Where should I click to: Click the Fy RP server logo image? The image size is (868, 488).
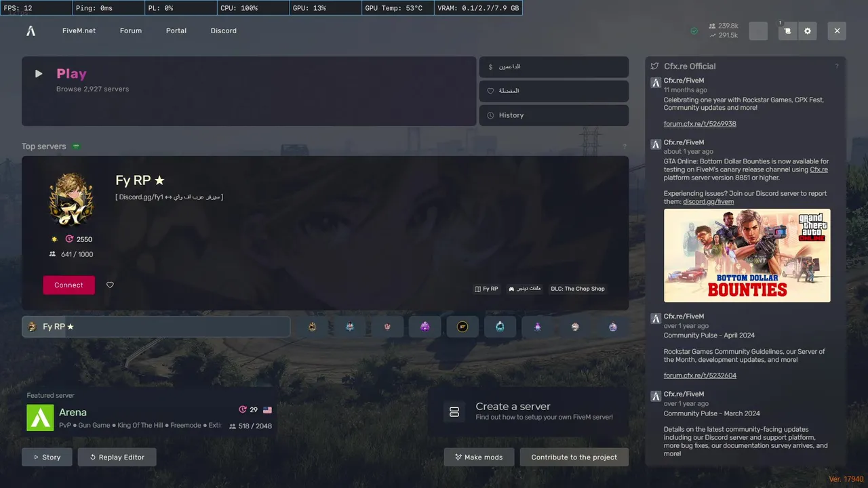tap(71, 199)
